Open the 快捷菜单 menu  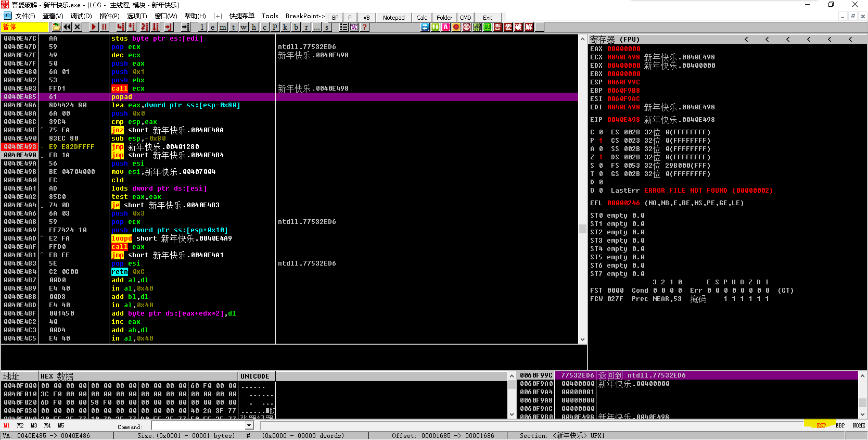[242, 16]
